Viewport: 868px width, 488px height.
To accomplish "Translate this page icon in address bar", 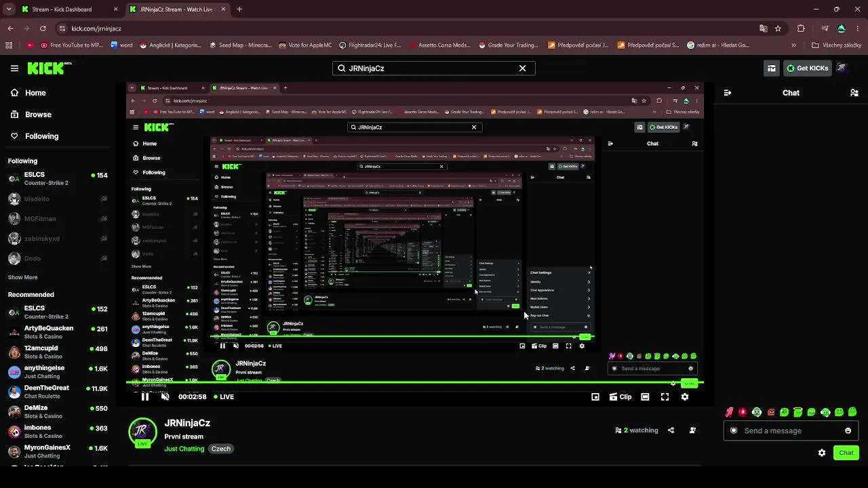I will [764, 28].
